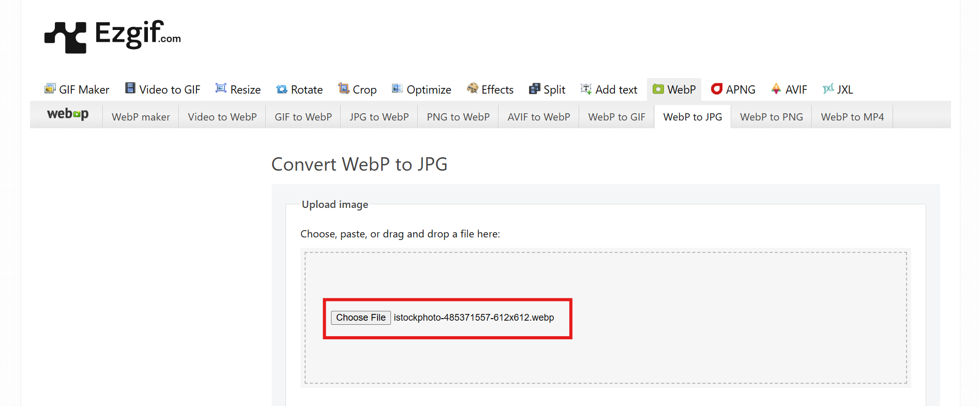Open the APNG section
This screenshot has height=406, width=980.
coord(733,89)
